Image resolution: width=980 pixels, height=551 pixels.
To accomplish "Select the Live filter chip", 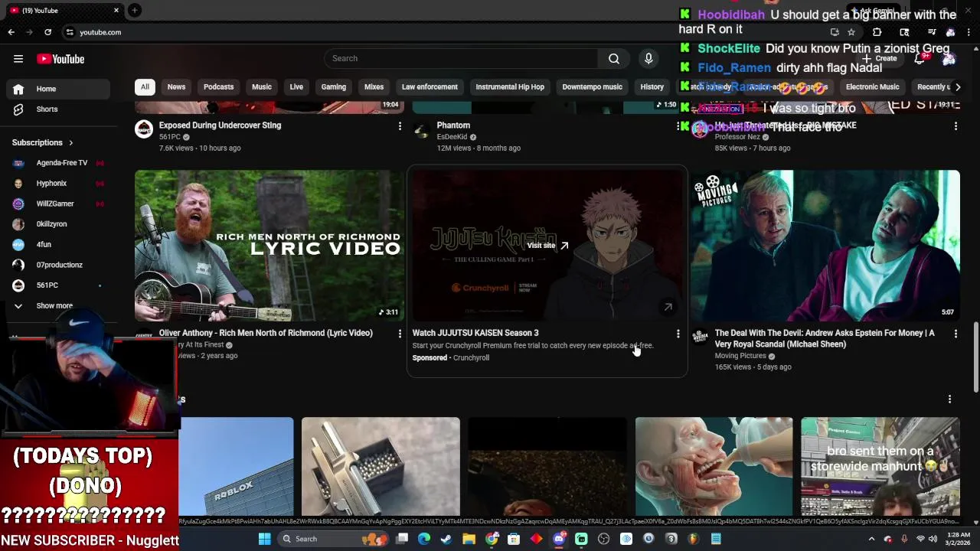I will pos(296,87).
